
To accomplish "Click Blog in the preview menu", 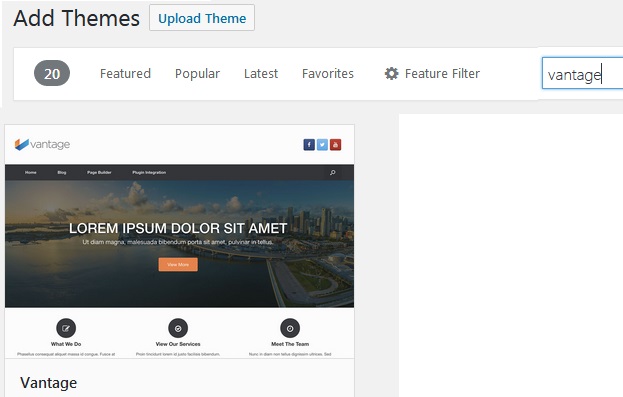I will coord(62,172).
